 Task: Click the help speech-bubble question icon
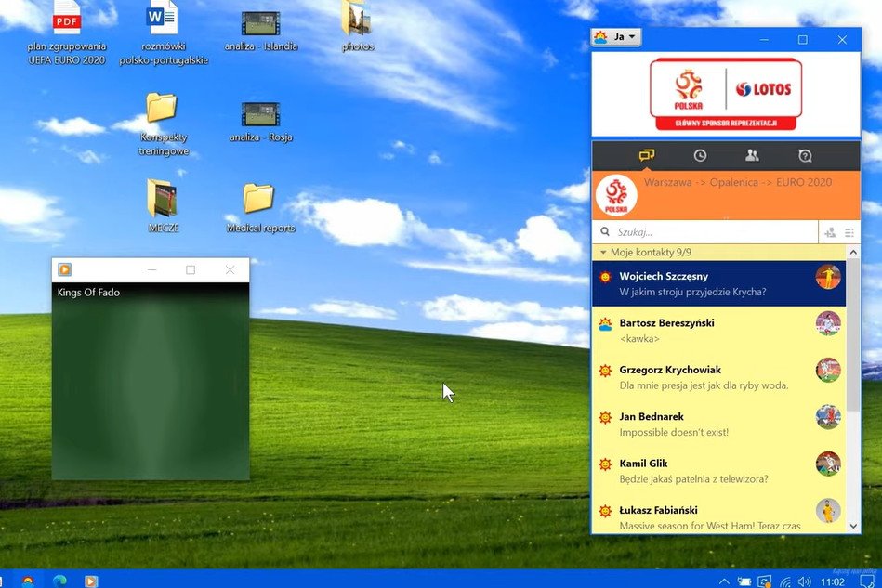click(805, 156)
